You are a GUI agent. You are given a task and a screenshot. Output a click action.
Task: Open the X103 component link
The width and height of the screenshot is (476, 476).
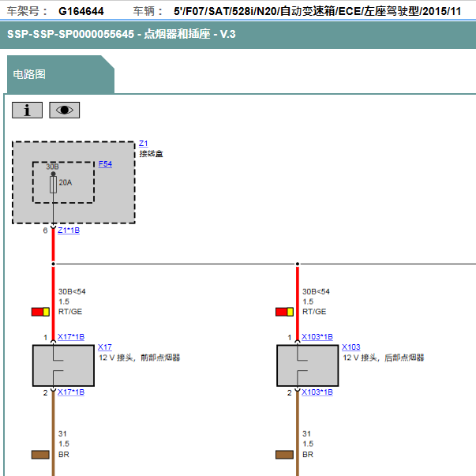click(x=351, y=347)
